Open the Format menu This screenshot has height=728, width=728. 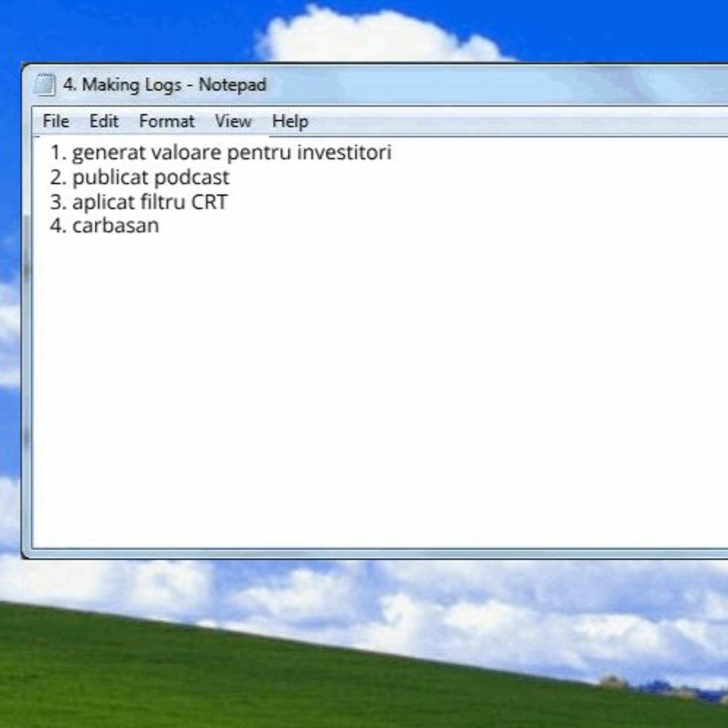[166, 121]
